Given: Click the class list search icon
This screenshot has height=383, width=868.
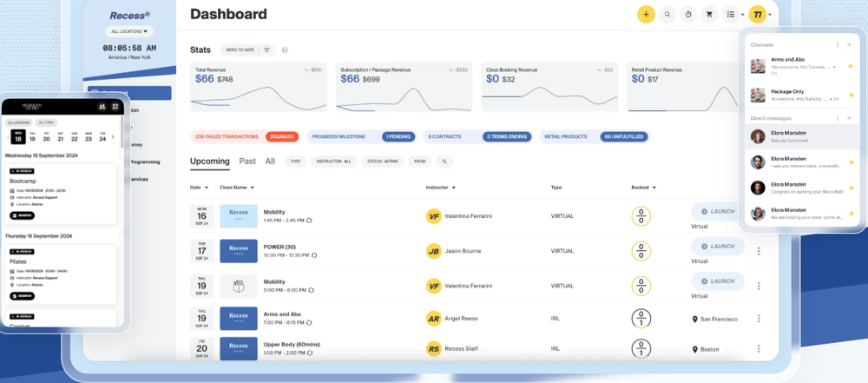Looking at the screenshot, I should point(444,162).
